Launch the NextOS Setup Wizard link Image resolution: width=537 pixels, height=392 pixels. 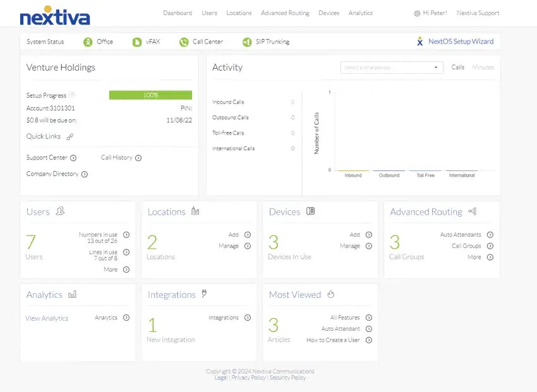(461, 42)
